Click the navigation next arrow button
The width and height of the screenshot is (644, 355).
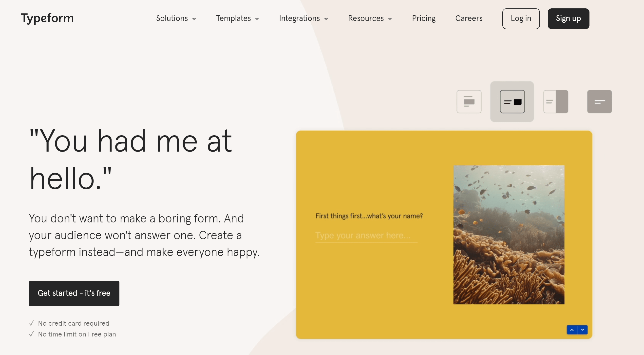point(583,330)
